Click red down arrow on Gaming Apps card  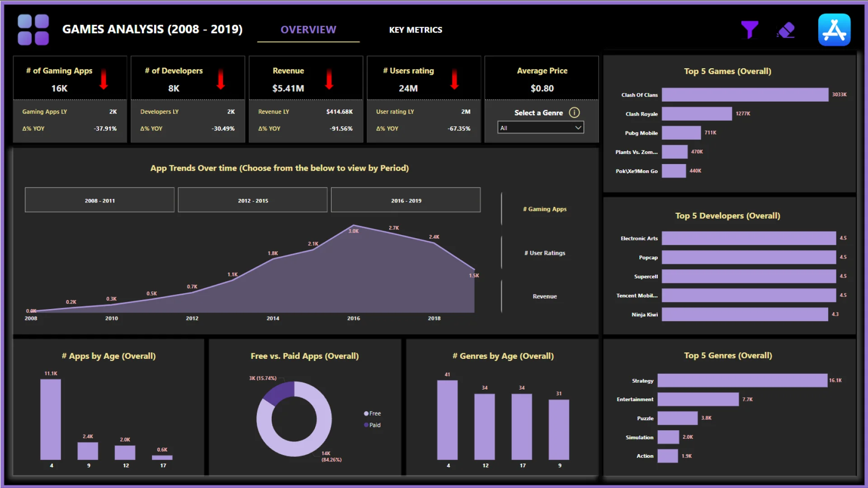104,79
